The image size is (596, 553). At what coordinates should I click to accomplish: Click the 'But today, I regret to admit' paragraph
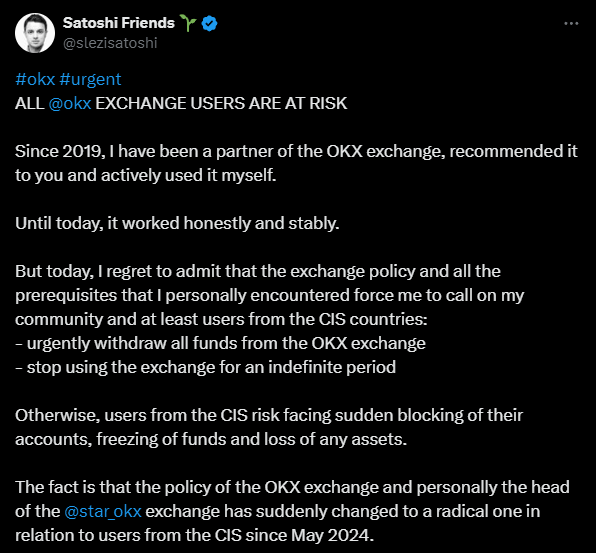[269, 295]
